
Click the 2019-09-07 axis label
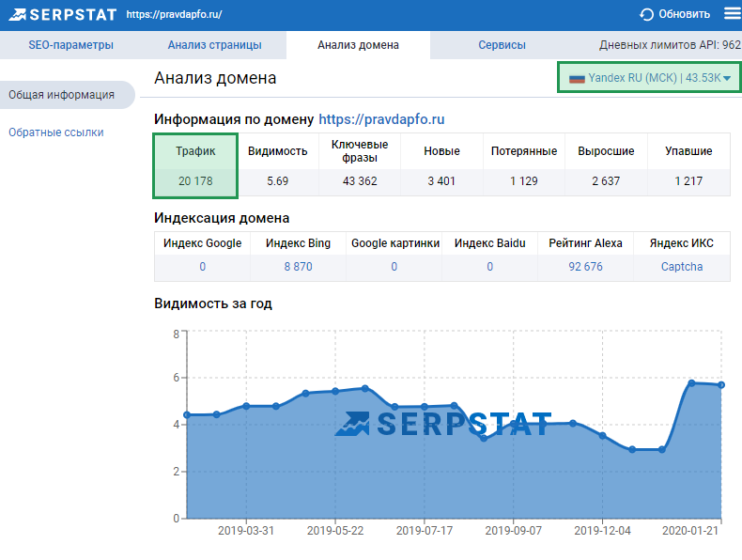click(x=514, y=531)
